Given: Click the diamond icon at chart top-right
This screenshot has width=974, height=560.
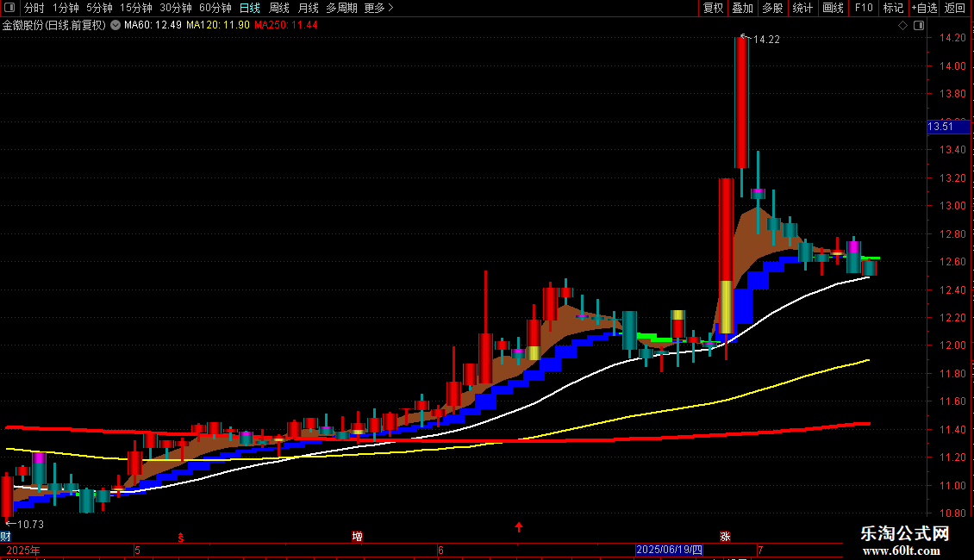Looking at the screenshot, I should pyautogui.click(x=903, y=25).
